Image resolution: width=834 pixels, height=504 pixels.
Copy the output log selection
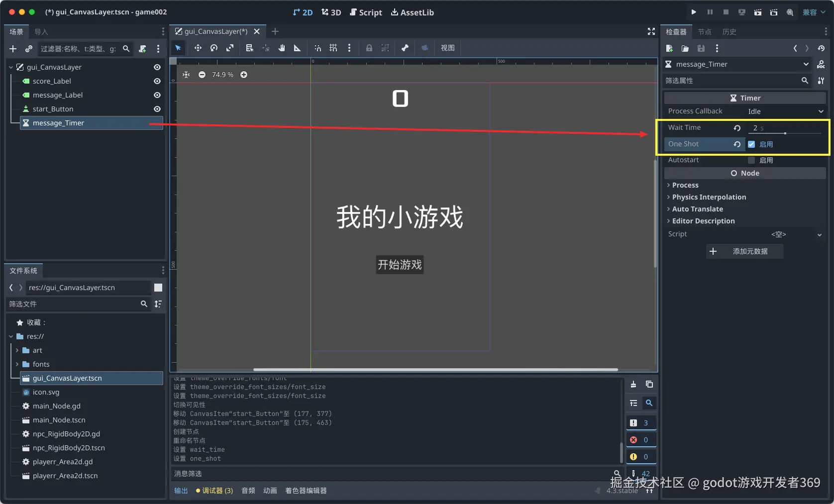(649, 384)
